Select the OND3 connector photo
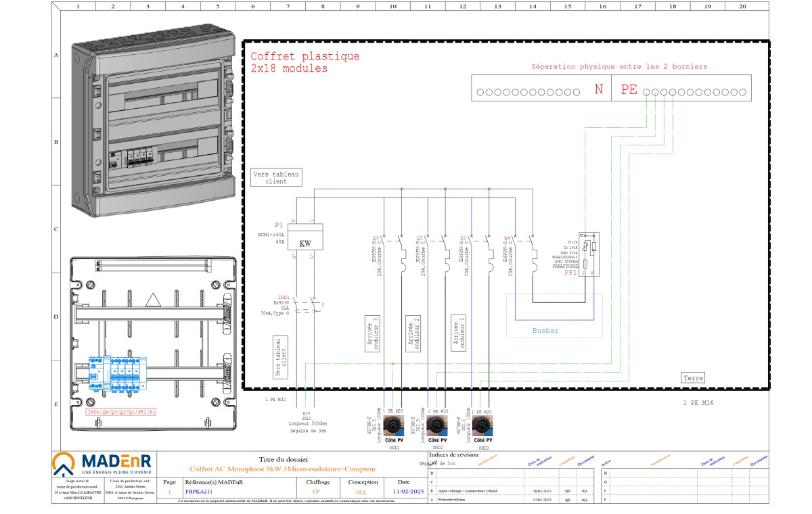This screenshot has height=514, width=812. click(x=482, y=425)
